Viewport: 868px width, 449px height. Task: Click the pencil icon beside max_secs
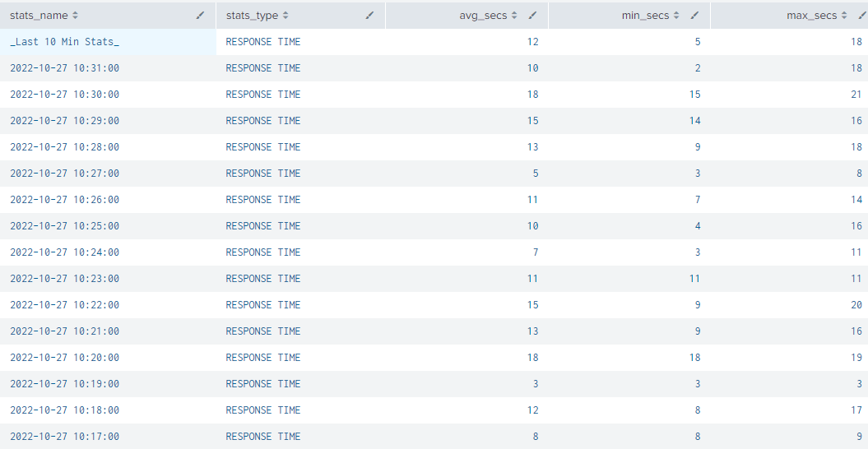tap(861, 16)
